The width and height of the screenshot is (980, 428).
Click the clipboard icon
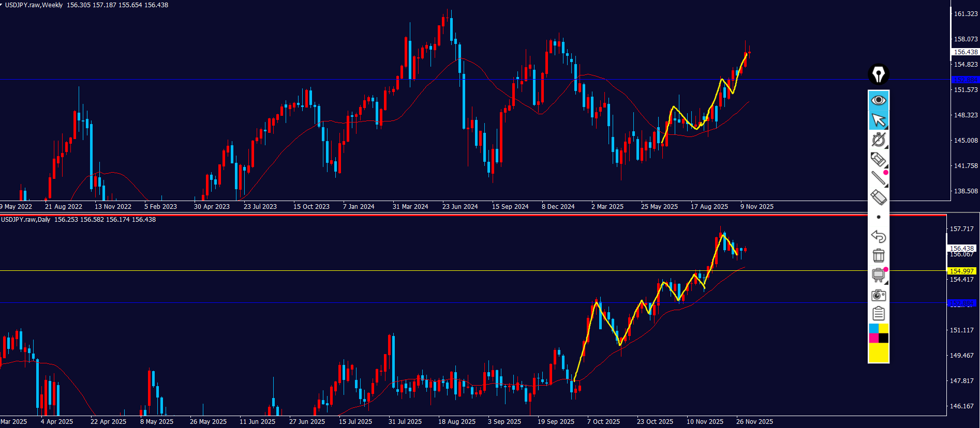coord(878,314)
